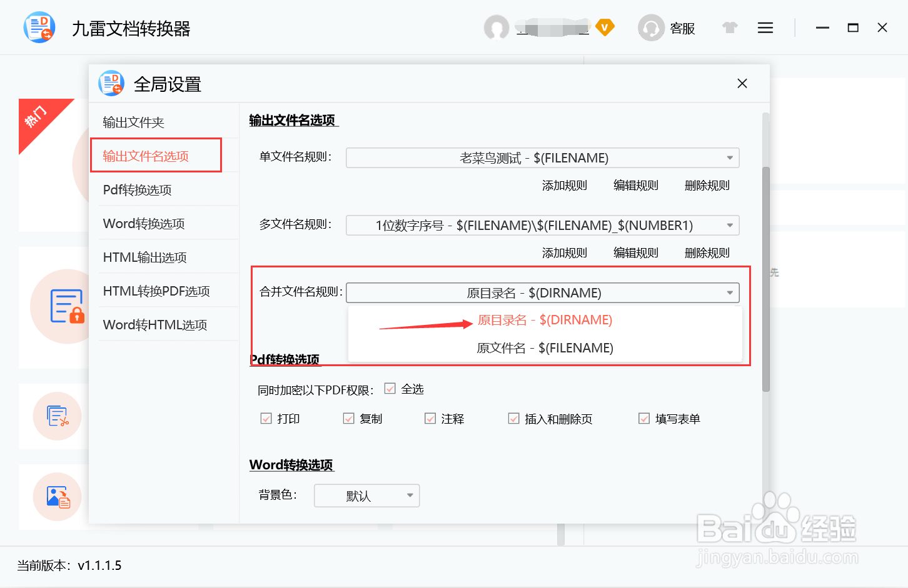This screenshot has width=908, height=588.
Task: Open the image conversion tool icon
Action: coord(58,497)
